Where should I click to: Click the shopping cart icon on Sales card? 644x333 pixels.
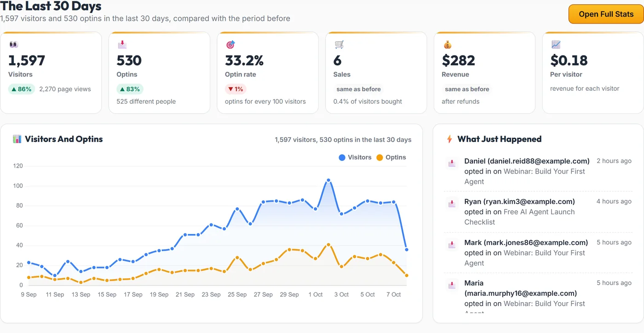click(339, 45)
